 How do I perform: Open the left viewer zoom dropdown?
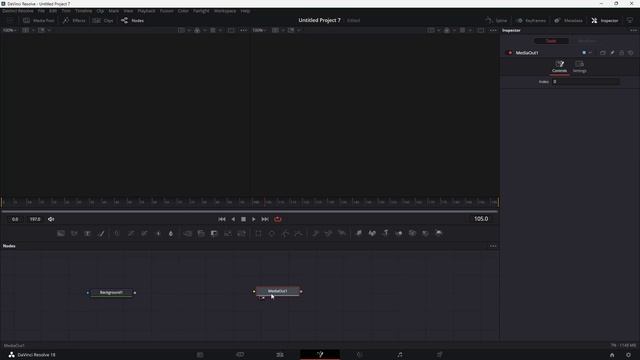[10, 30]
